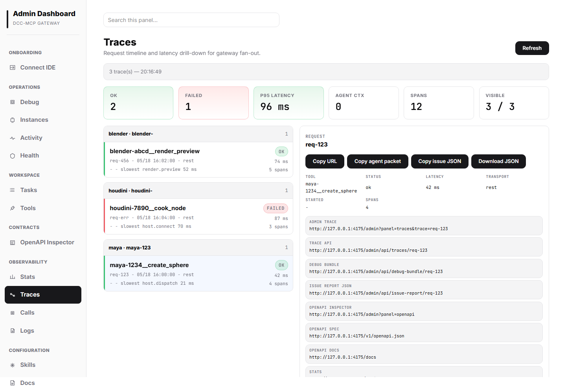This screenshot has width=566, height=392.
Task: Open the Connect IDE page
Action: (x=43, y=68)
